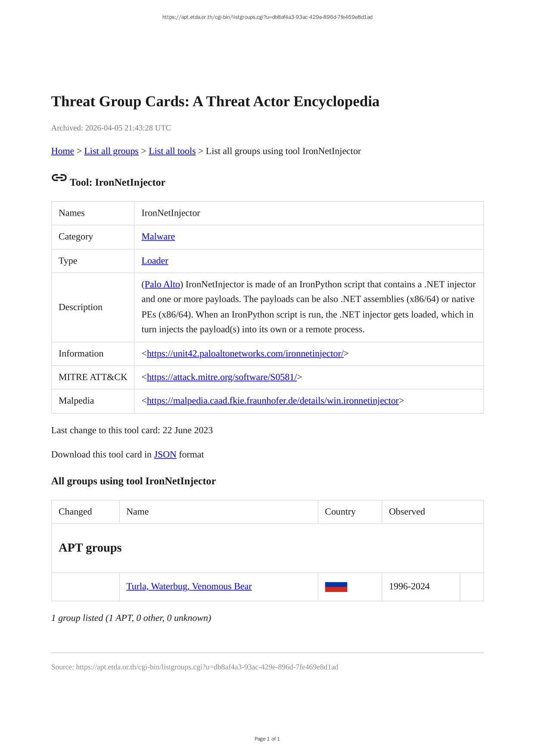535x756 pixels.
Task: Go to the Home breadcrumb link
Action: 62,151
